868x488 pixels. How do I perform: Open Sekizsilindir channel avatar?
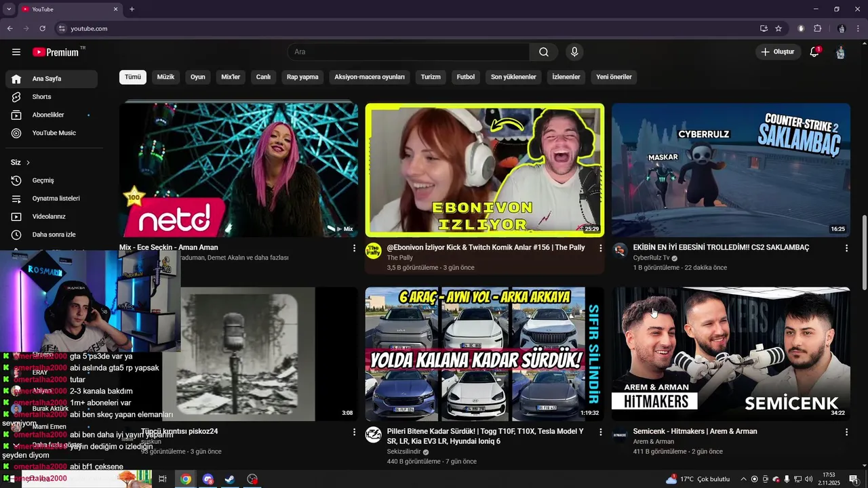pyautogui.click(x=374, y=434)
